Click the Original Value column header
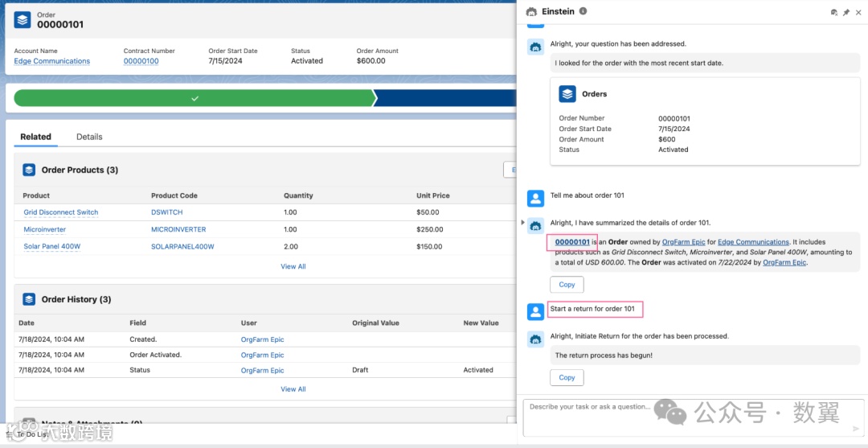The image size is (868, 448). point(375,323)
